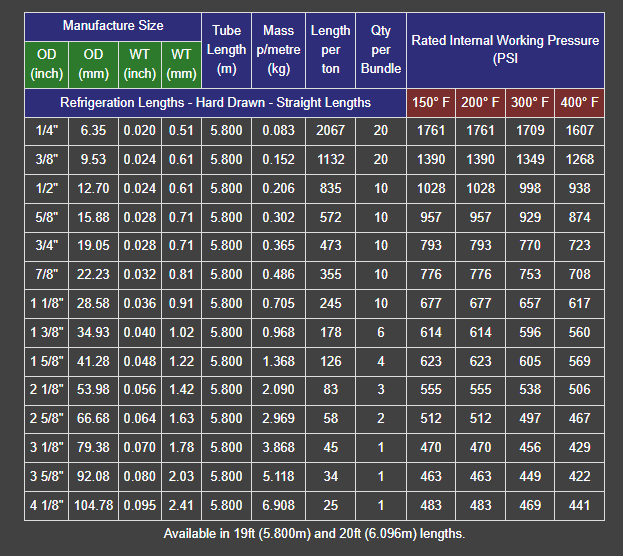The image size is (623, 556).
Task: Click the Rated Internal Working Pressure header
Action: click(x=505, y=50)
